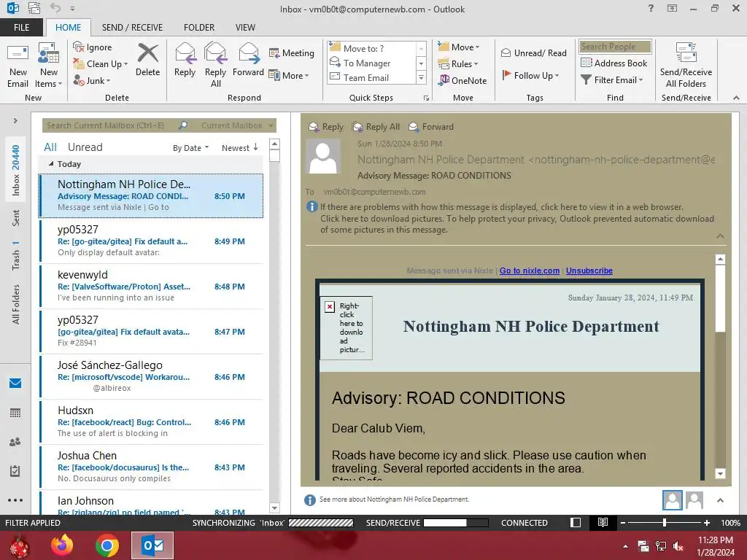This screenshot has height=560, width=747.
Task: Open Go to nixle.com link
Action: (530, 271)
